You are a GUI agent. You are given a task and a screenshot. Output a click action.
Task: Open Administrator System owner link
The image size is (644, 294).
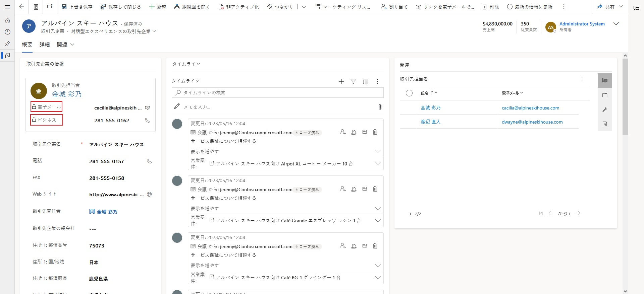(582, 24)
